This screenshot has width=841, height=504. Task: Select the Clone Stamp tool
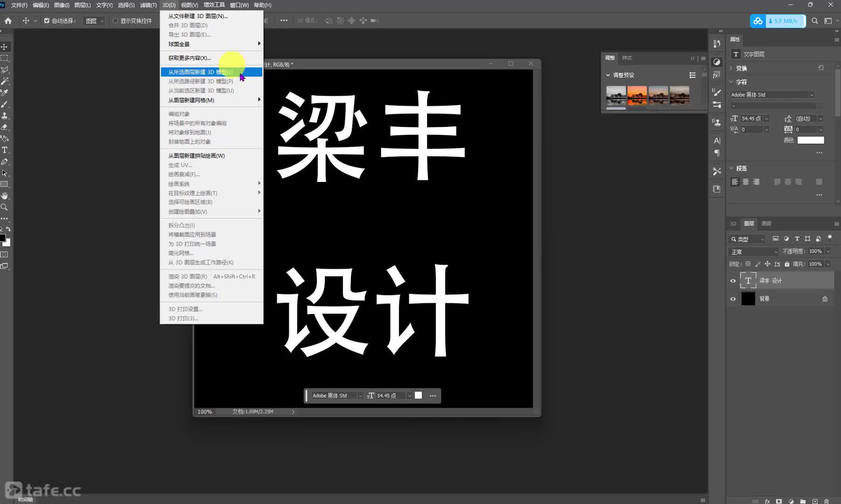coord(5,115)
